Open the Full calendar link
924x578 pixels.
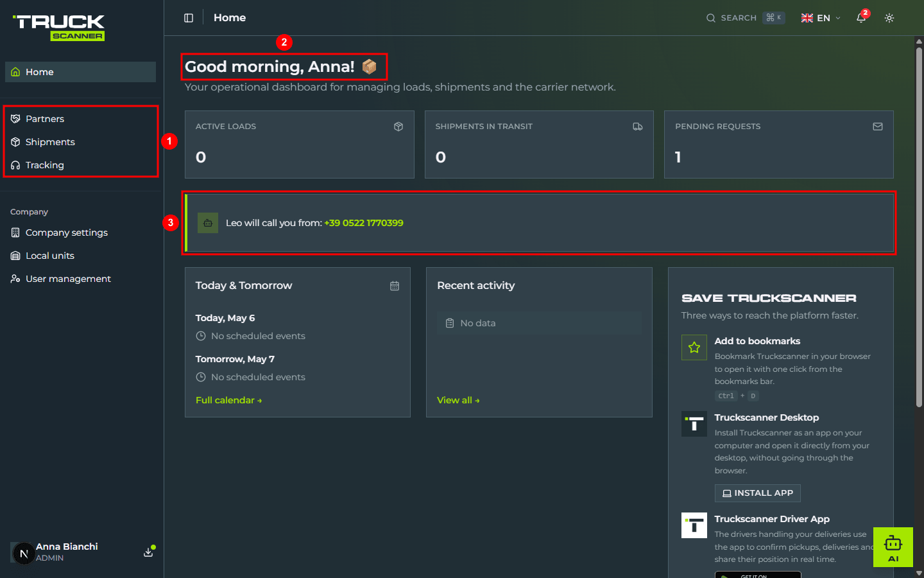[228, 400]
